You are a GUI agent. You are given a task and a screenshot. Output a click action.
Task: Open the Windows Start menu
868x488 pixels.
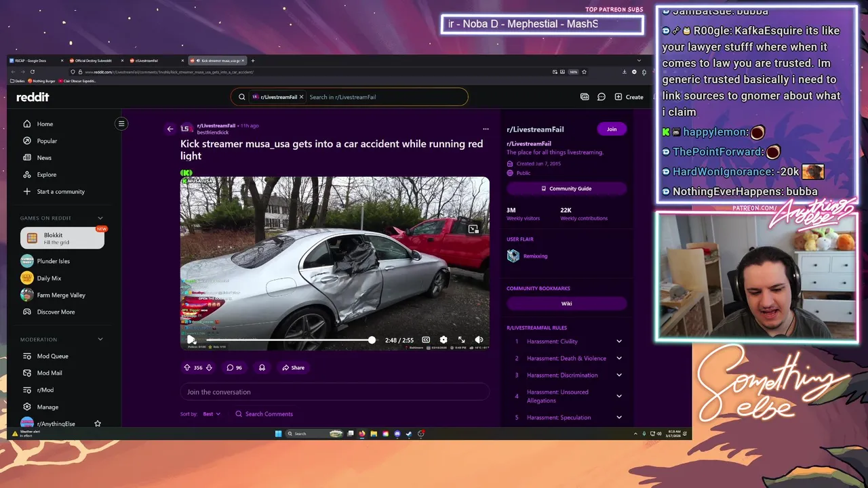278,434
